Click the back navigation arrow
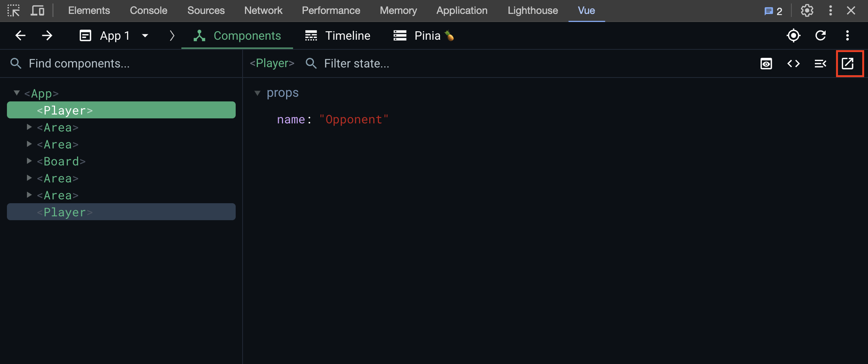 coord(20,35)
